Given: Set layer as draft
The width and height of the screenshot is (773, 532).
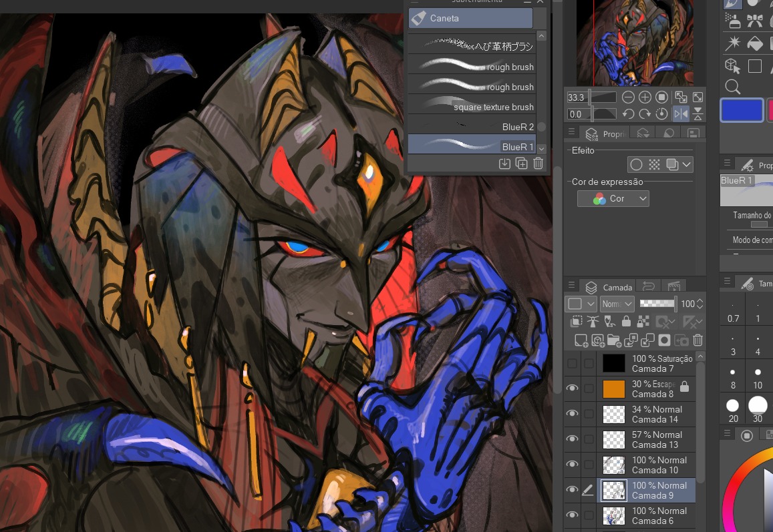Looking at the screenshot, I should [x=610, y=322].
